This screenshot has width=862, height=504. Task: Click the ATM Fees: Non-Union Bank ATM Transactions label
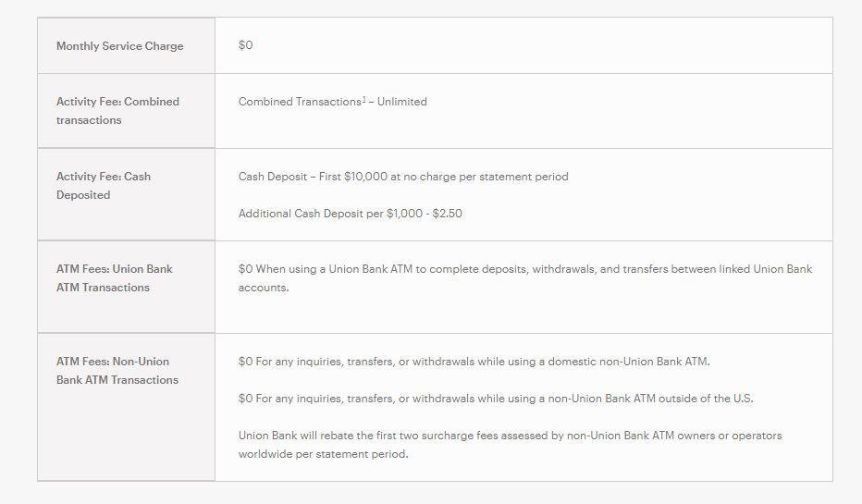click(x=117, y=371)
